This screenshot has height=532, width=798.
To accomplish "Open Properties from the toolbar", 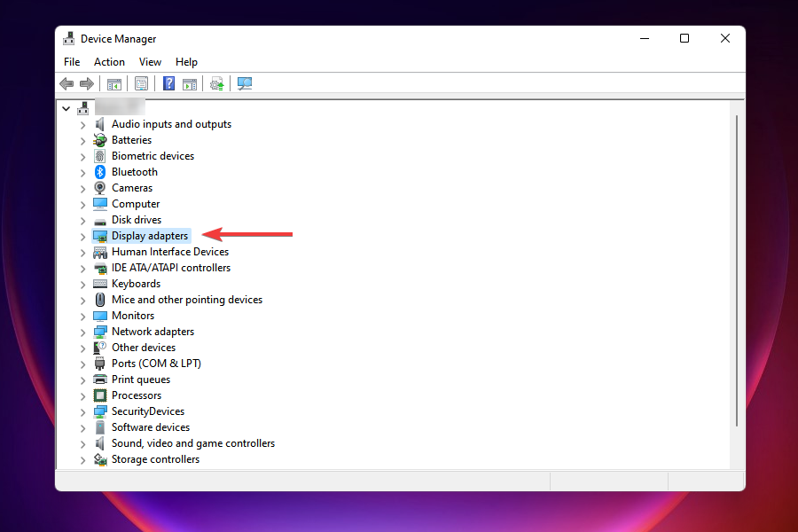I will coord(141,83).
